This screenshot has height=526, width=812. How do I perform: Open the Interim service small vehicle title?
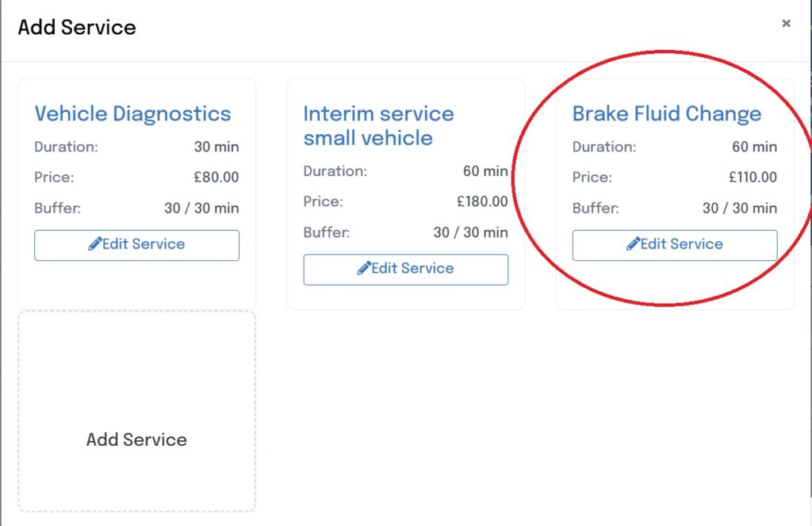[x=378, y=125]
